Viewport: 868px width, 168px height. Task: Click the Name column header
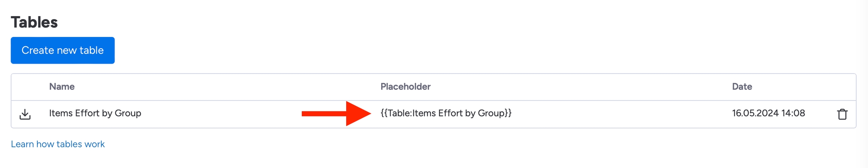(x=62, y=87)
